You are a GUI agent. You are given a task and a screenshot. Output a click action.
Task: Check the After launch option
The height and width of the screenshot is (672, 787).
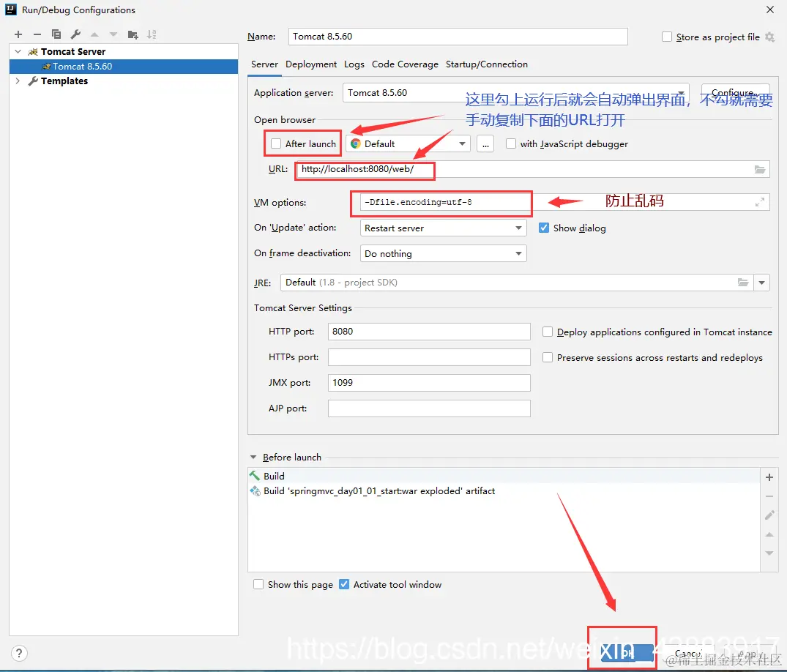coord(275,143)
